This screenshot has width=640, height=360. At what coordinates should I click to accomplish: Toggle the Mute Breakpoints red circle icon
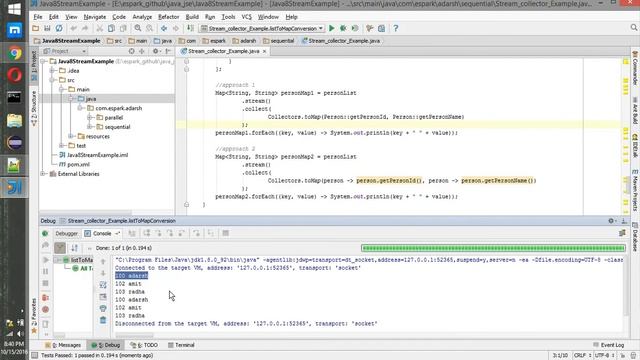[x=45, y=309]
